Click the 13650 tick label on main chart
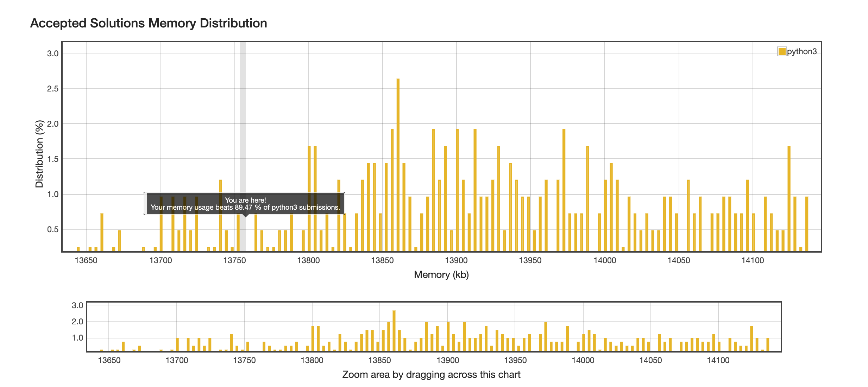Screen dimensions: 868x387 coord(86,260)
